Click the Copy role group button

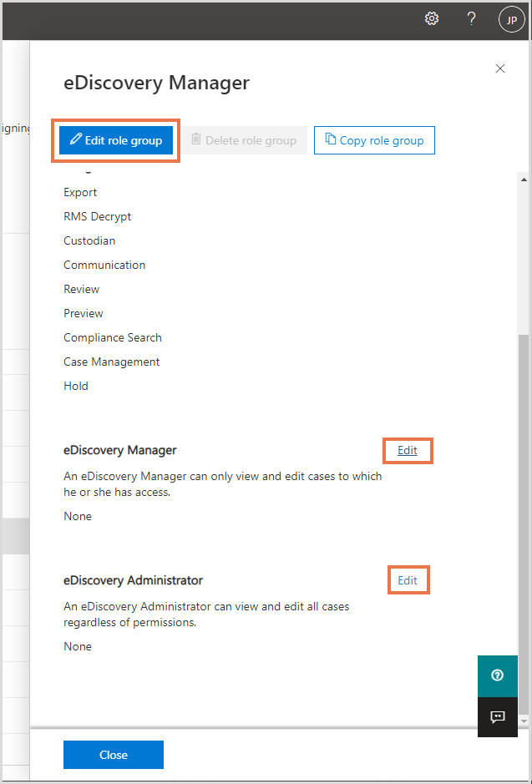[x=374, y=140]
